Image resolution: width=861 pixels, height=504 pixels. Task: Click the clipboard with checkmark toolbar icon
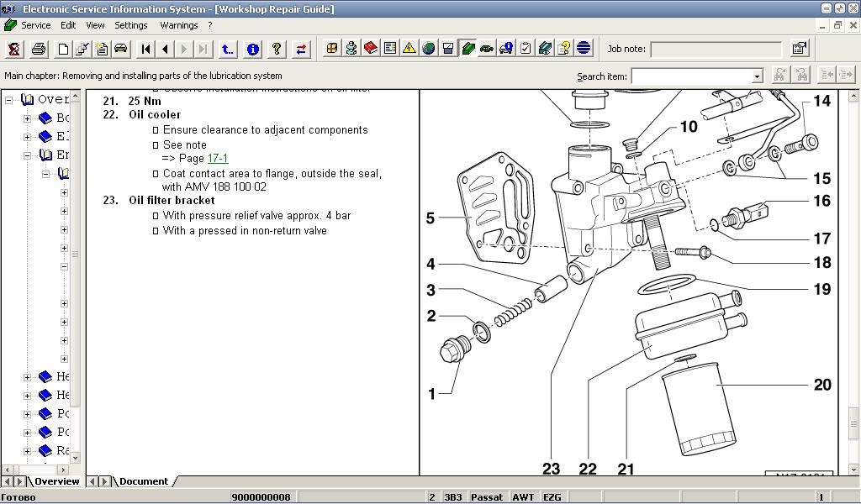526,49
